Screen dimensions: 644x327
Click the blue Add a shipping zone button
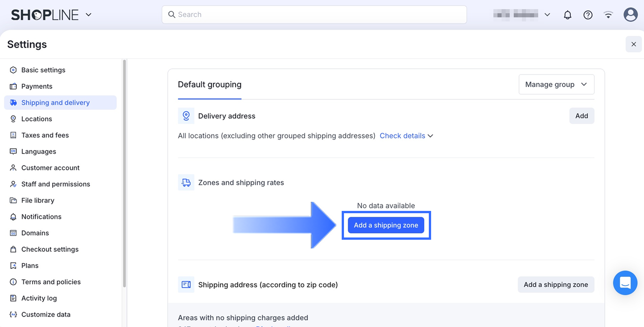pyautogui.click(x=386, y=225)
